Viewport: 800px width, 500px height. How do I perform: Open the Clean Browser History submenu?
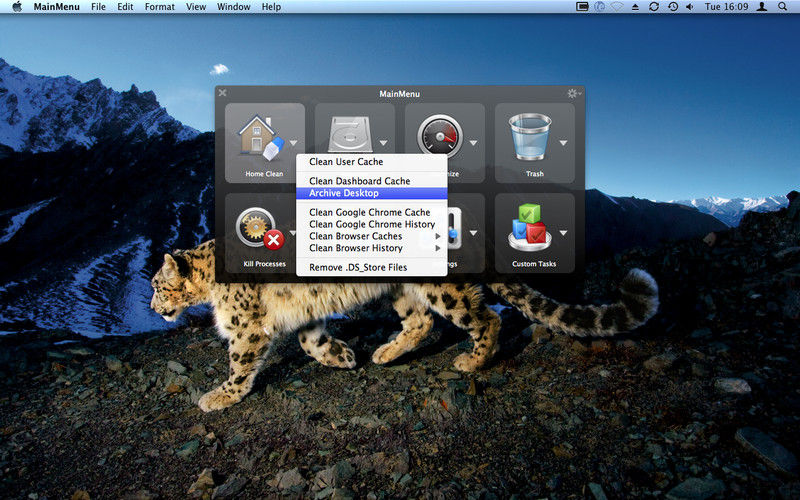[x=371, y=248]
